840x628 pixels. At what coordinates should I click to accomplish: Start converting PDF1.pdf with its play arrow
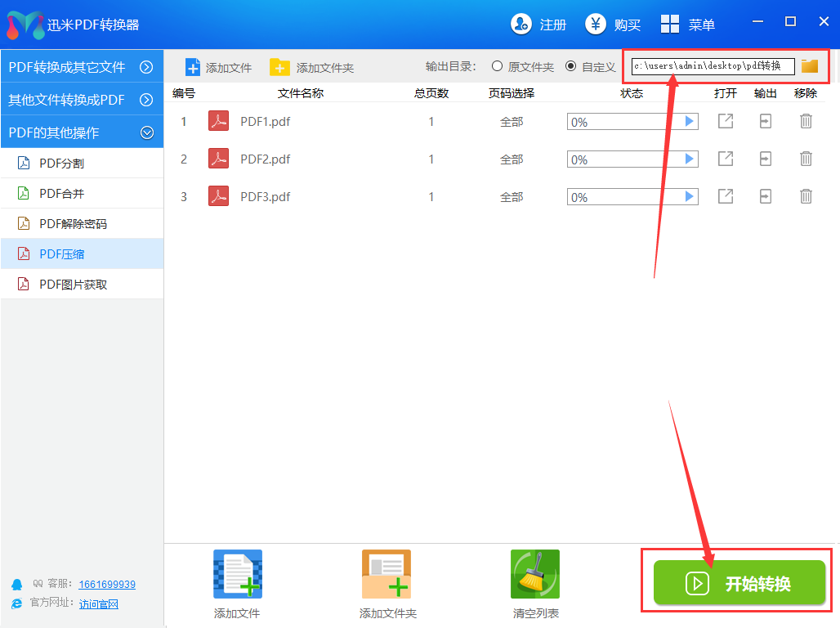point(690,122)
